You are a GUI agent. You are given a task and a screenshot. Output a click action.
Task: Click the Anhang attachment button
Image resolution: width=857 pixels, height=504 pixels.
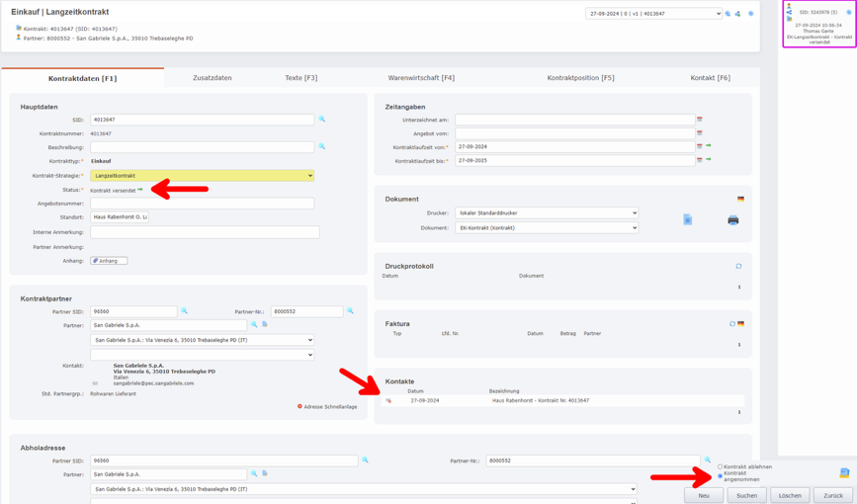pos(109,261)
